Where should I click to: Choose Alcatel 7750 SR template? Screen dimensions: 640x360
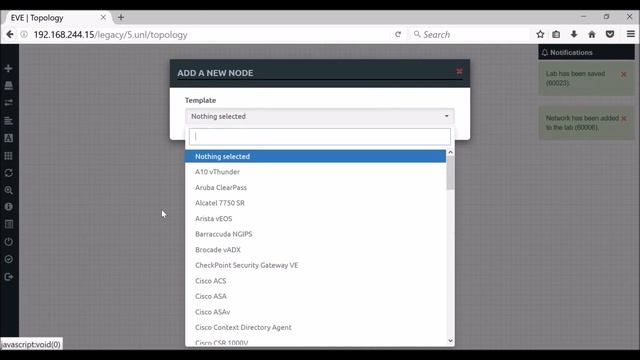click(x=315, y=203)
